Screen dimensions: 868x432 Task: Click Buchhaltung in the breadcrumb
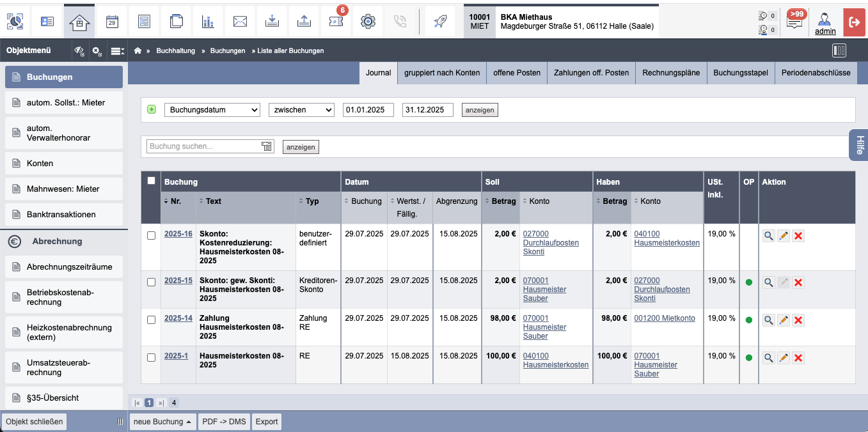176,50
